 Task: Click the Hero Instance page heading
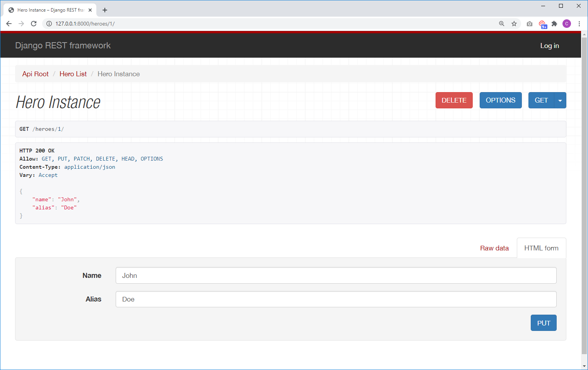pyautogui.click(x=58, y=102)
